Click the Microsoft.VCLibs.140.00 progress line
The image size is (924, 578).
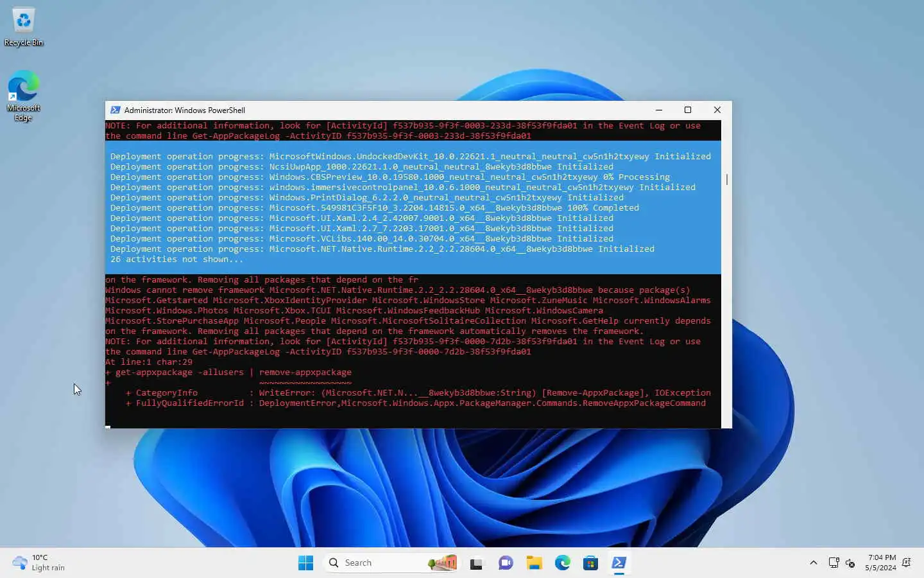pos(362,239)
